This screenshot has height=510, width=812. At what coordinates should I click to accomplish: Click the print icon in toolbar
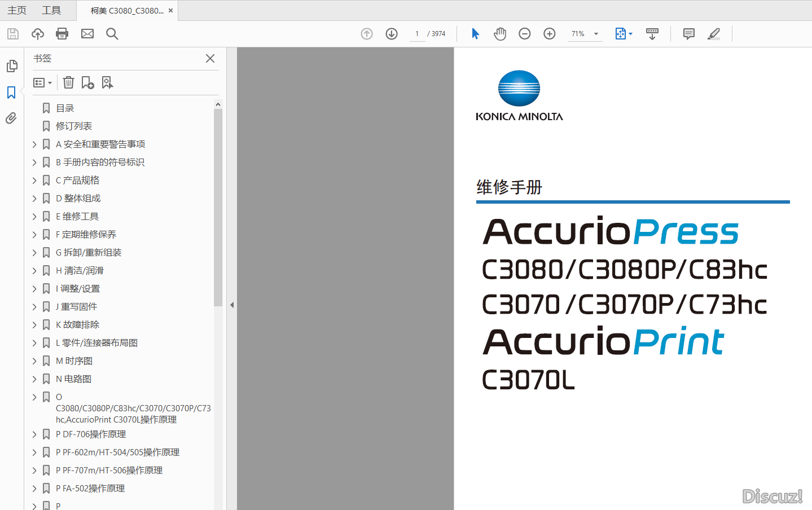coord(62,34)
